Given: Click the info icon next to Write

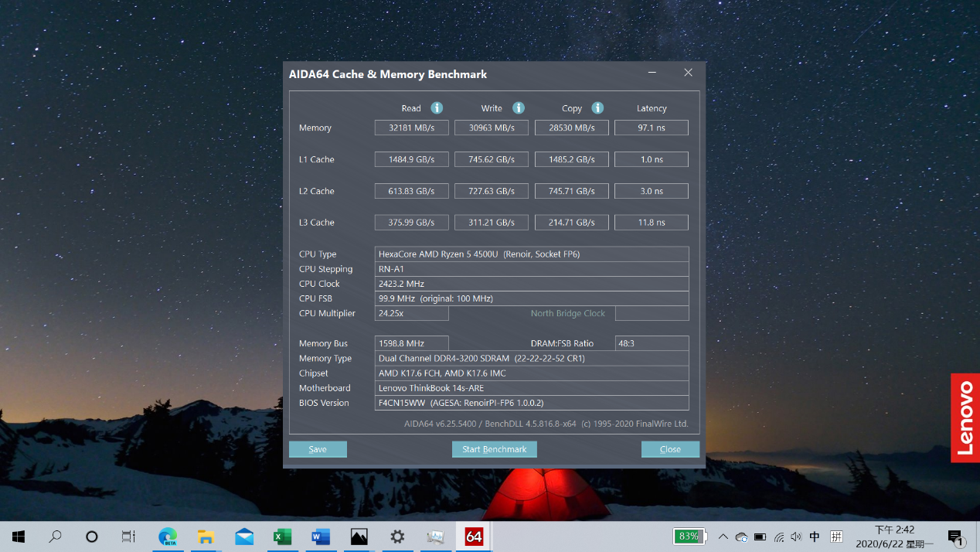Looking at the screenshot, I should point(519,108).
